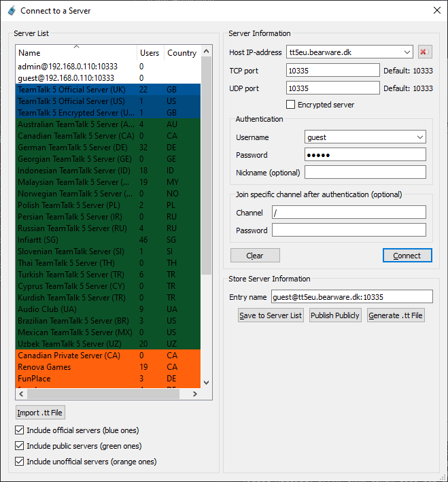Click Import .tt File button

coord(40,413)
